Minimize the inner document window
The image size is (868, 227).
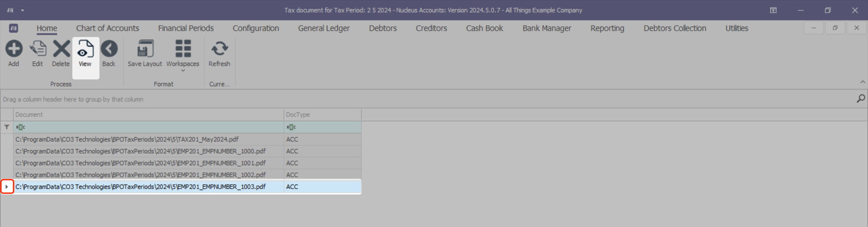[813, 28]
